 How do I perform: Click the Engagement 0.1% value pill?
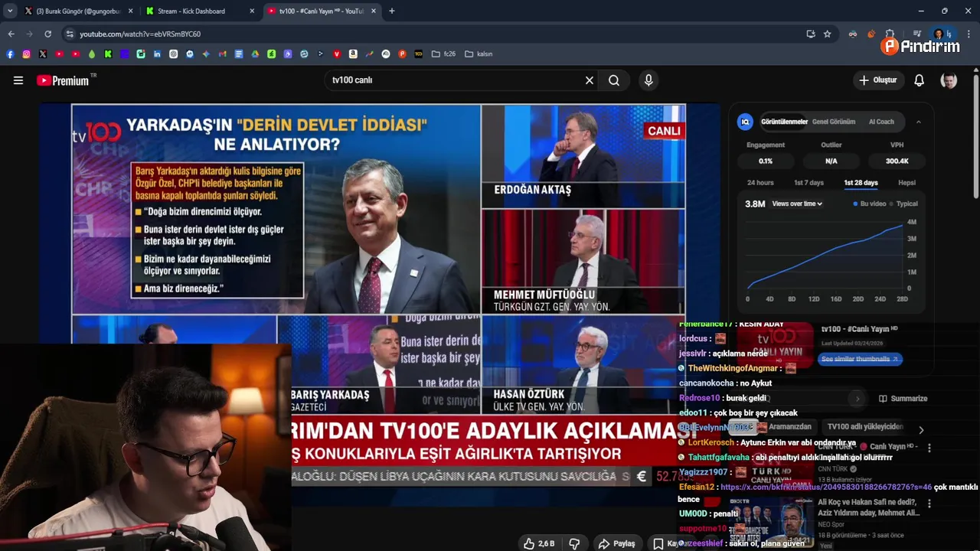tap(766, 161)
